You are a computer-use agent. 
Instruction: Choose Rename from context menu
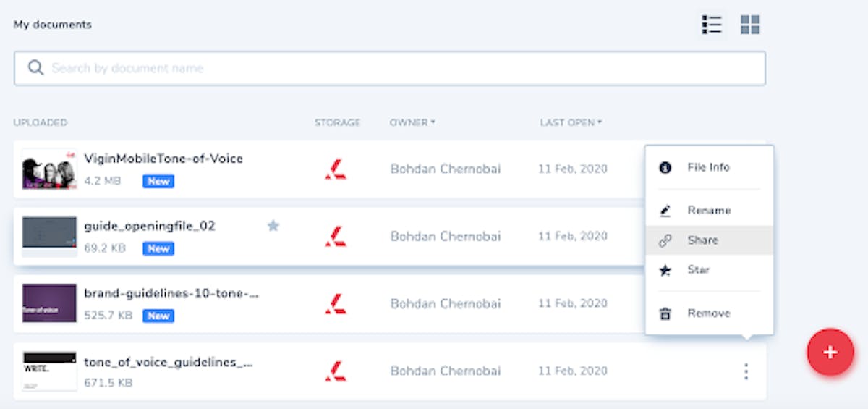(709, 211)
